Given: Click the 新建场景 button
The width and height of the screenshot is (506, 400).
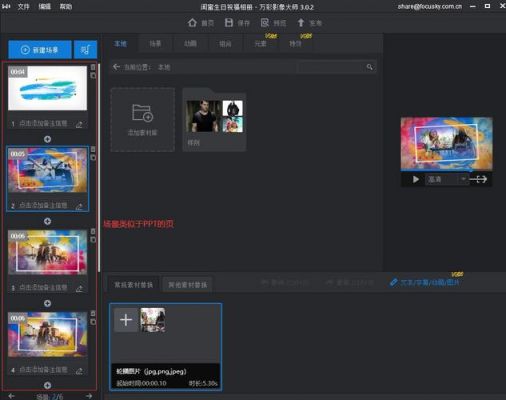Looking at the screenshot, I should click(40, 50).
